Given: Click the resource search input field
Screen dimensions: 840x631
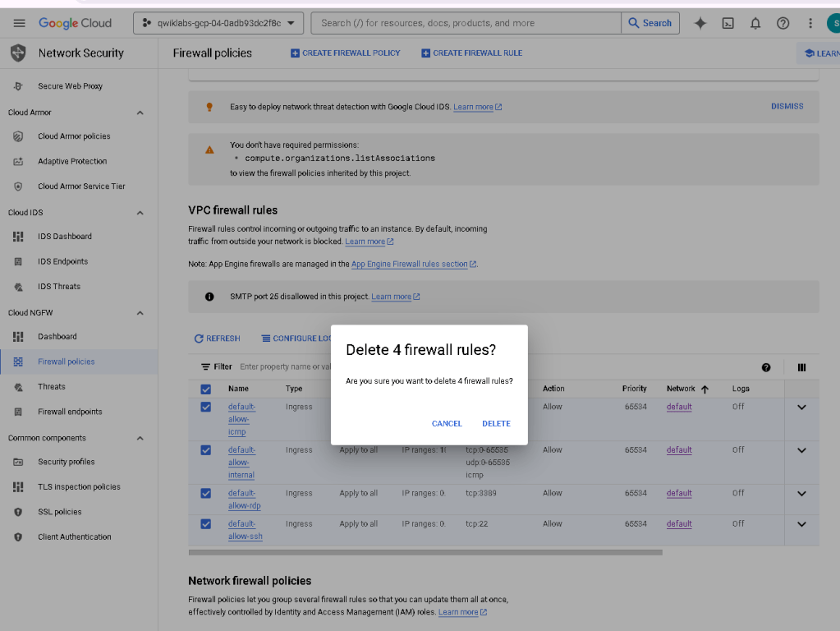Looking at the screenshot, I should 466,23.
